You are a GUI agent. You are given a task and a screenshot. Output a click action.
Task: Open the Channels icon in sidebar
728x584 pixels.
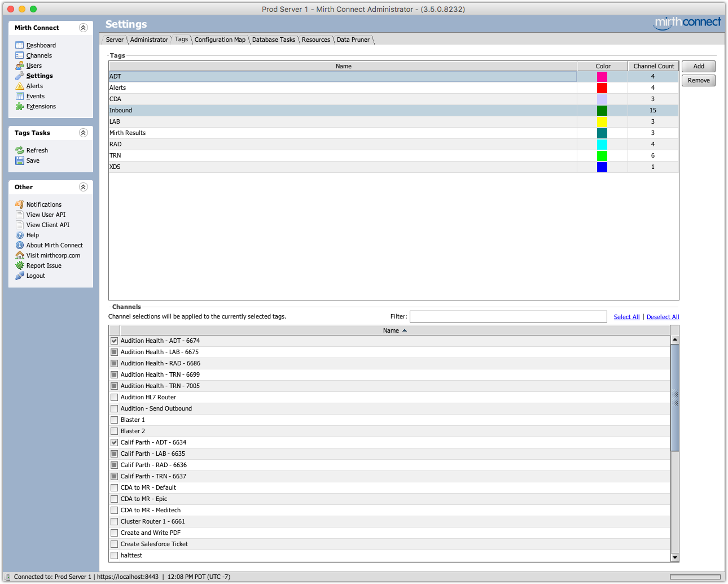tap(20, 55)
